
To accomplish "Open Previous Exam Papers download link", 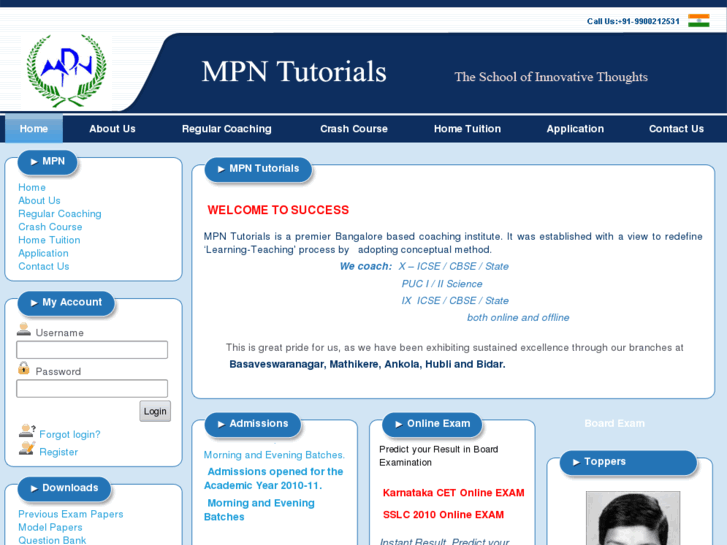I will click(x=70, y=514).
